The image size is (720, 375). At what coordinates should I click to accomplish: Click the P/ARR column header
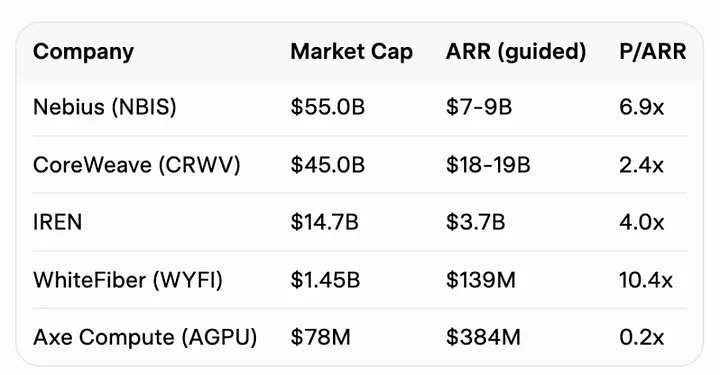click(x=652, y=51)
